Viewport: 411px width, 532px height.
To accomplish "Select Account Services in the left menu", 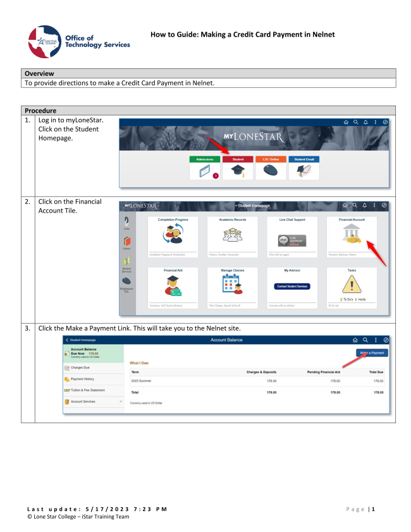I will point(93,402).
